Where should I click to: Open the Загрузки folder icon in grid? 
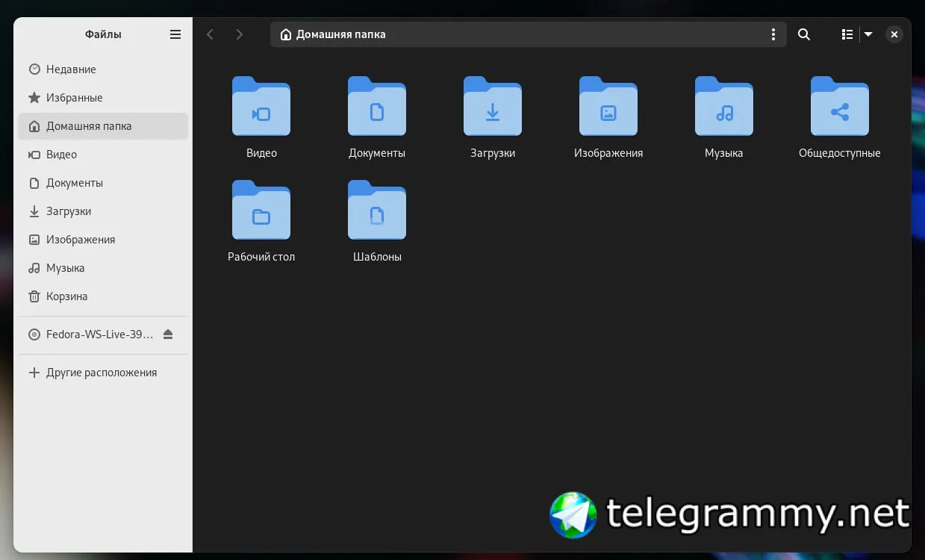coord(493,106)
